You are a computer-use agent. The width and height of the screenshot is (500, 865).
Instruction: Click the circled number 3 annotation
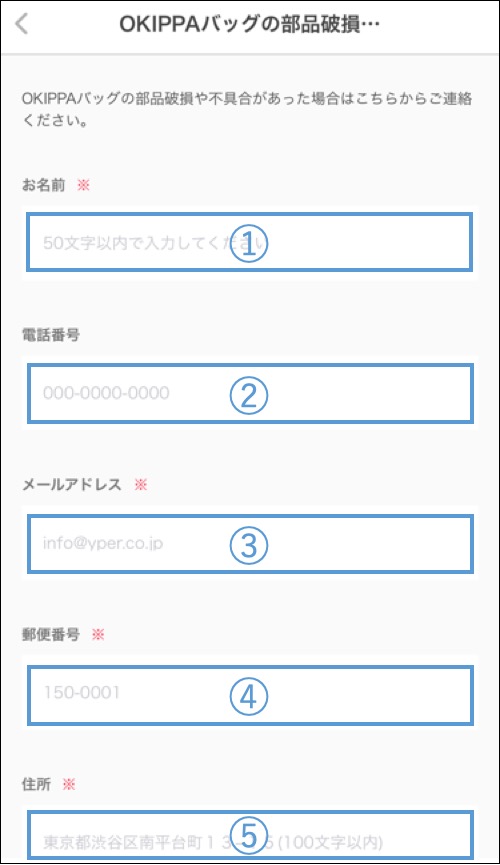(249, 545)
